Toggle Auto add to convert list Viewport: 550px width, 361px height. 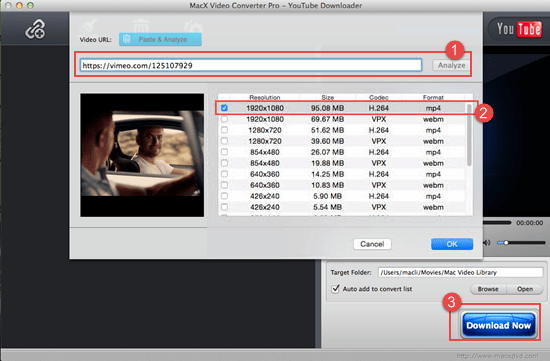coord(336,289)
